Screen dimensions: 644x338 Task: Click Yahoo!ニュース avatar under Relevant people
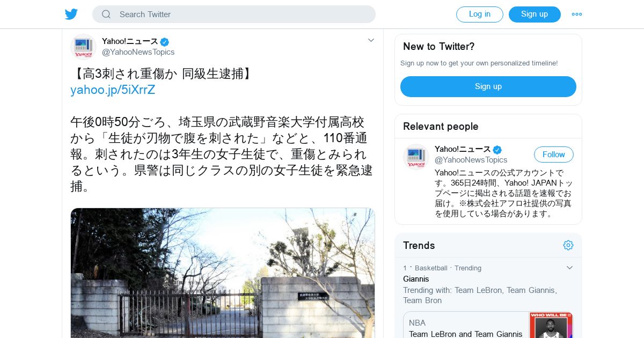click(x=416, y=157)
